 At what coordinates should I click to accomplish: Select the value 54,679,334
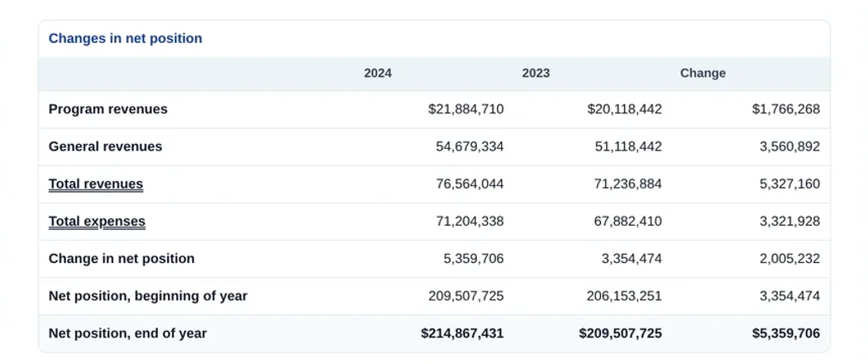click(470, 146)
